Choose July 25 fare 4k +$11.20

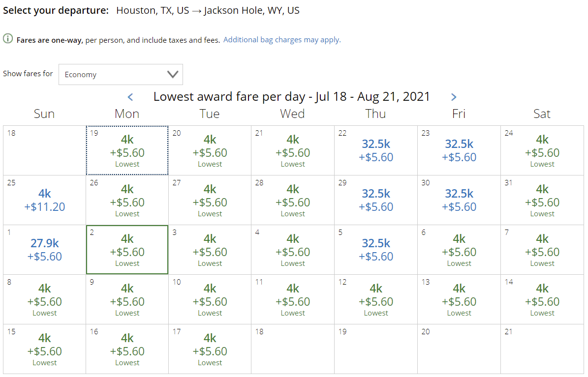coord(45,200)
